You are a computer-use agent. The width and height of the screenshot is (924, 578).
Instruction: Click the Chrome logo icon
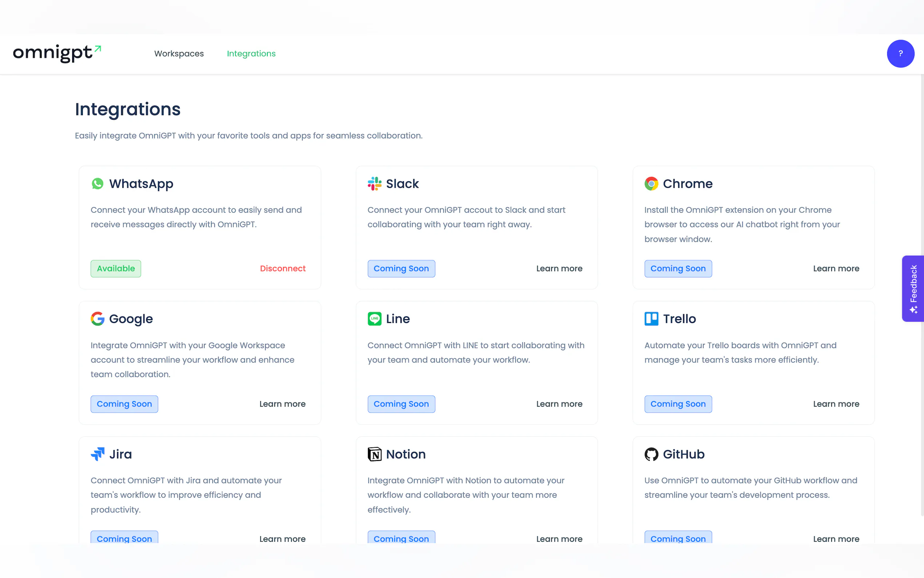[x=651, y=184]
